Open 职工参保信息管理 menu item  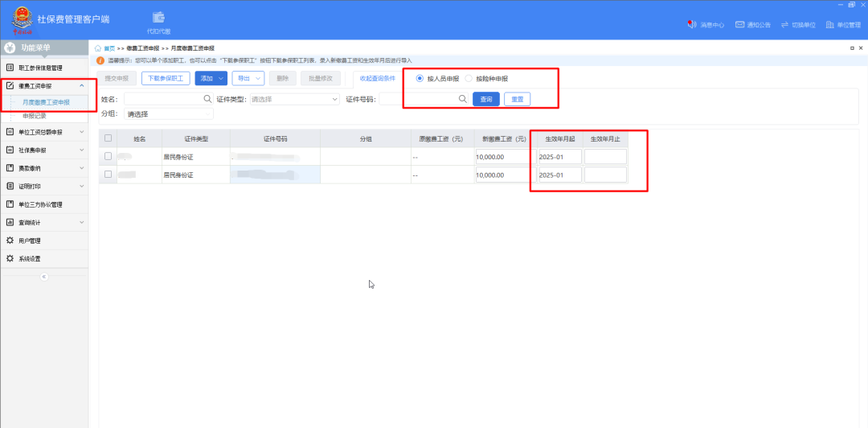click(44, 68)
